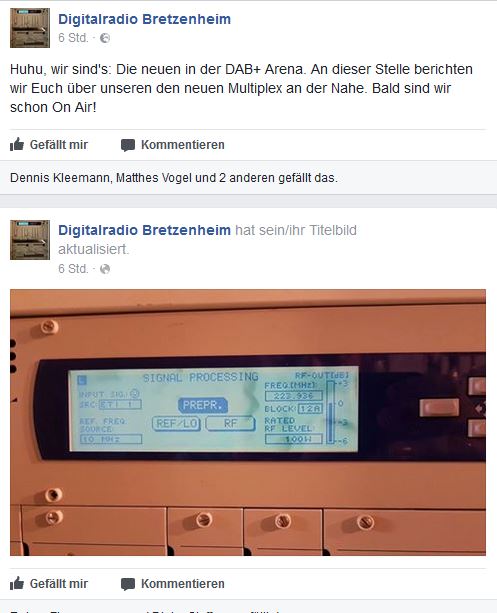Viewport: 497px width, 613px height.
Task: Open the first post's 6 Std. timestamp
Action: click(73, 38)
